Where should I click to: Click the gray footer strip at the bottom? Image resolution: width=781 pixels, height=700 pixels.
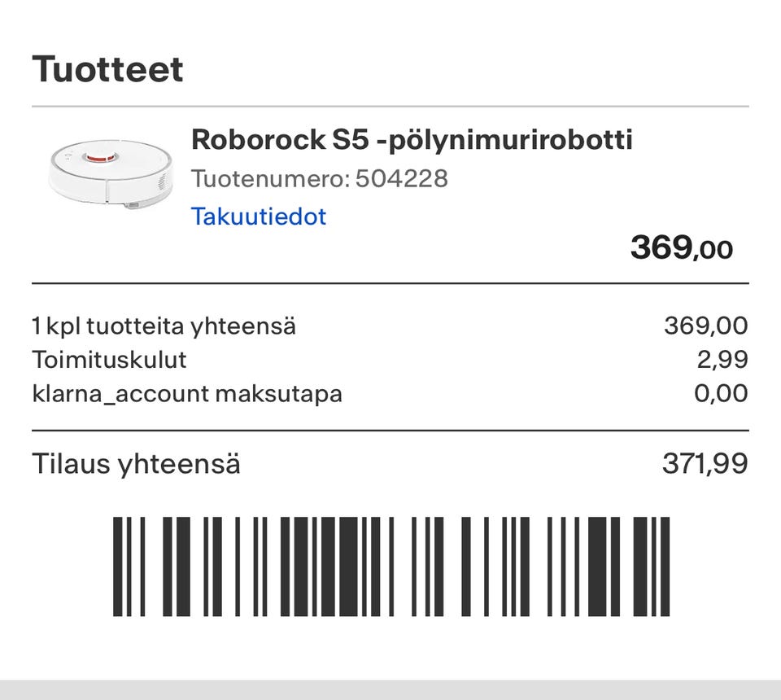point(390,690)
